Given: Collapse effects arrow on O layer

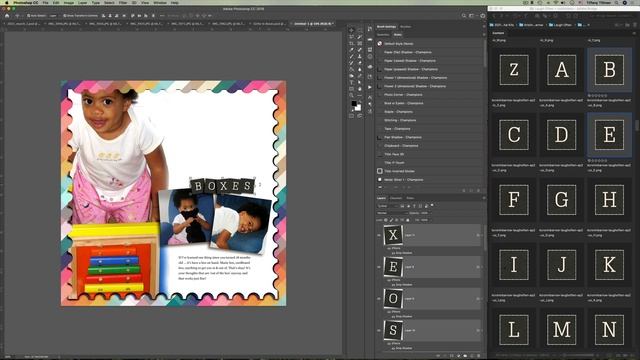Looking at the screenshot, I should click(x=482, y=299).
